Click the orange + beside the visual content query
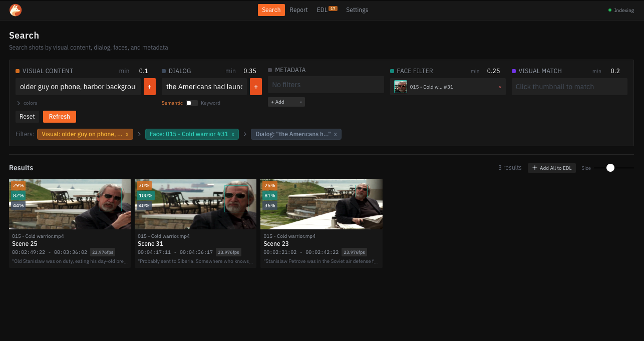644x341 pixels. click(149, 86)
